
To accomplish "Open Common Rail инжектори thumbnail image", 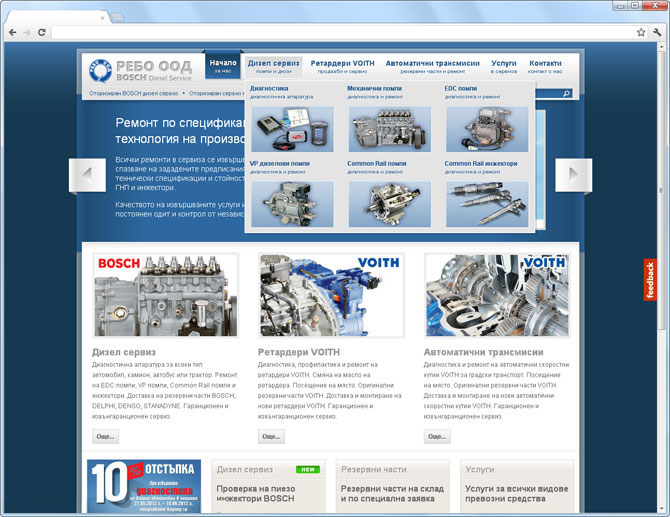I will (x=487, y=204).
